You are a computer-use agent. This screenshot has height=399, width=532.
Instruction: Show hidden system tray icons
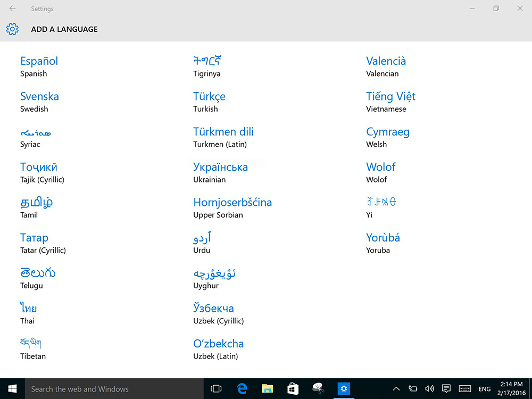tap(396, 389)
